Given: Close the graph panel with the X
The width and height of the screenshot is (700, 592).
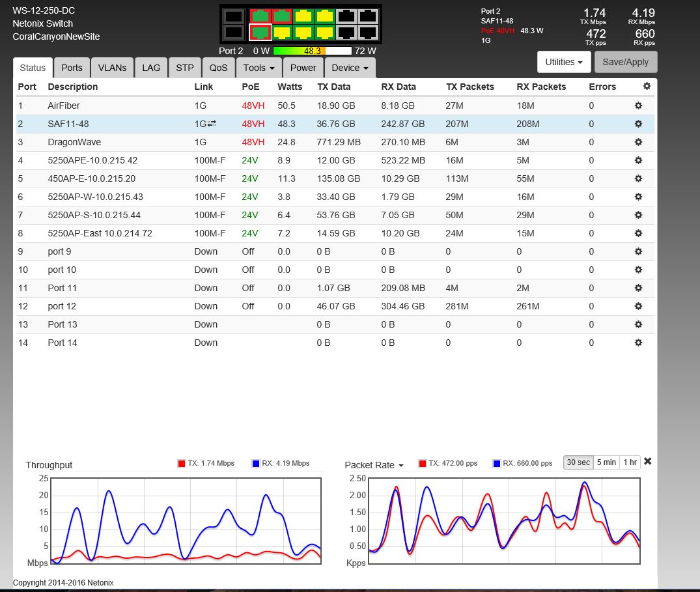Looking at the screenshot, I should (647, 461).
